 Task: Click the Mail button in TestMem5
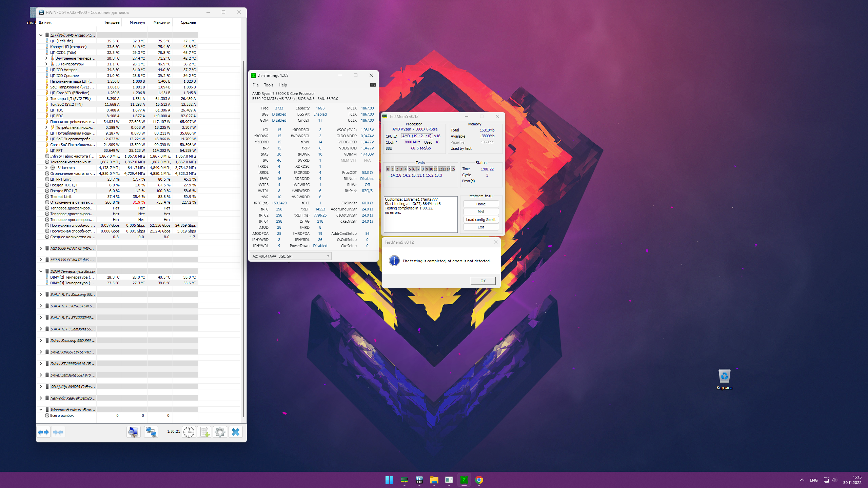tap(480, 212)
